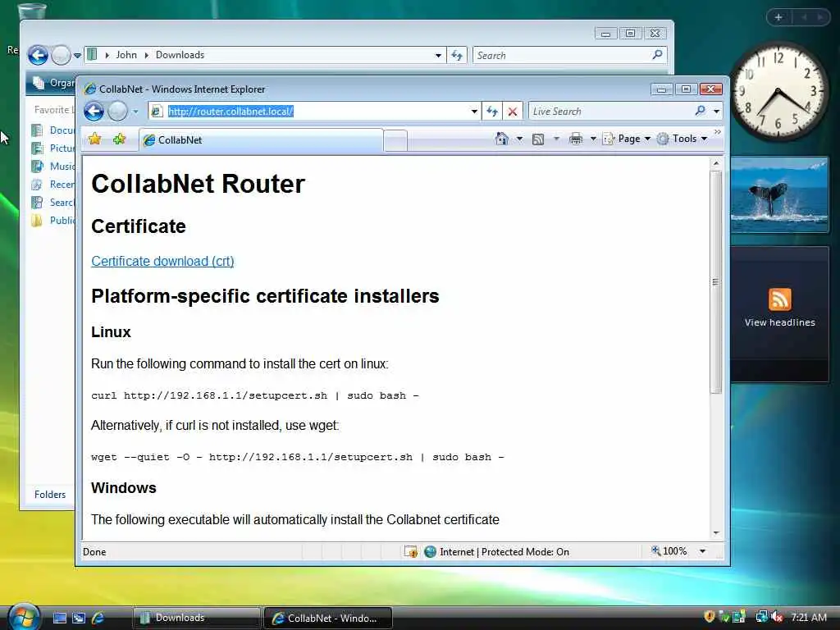
Task: Click the John breadcrumb in Explorer address bar
Action: pyautogui.click(x=126, y=55)
